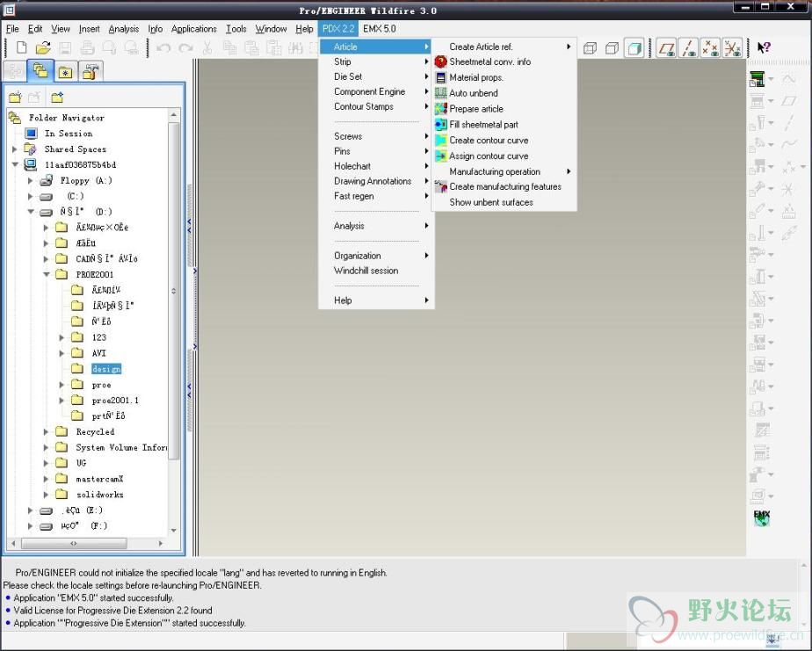This screenshot has height=651, width=812.
Task: Click the EMX globe icon in right toolbar
Action: 762,517
